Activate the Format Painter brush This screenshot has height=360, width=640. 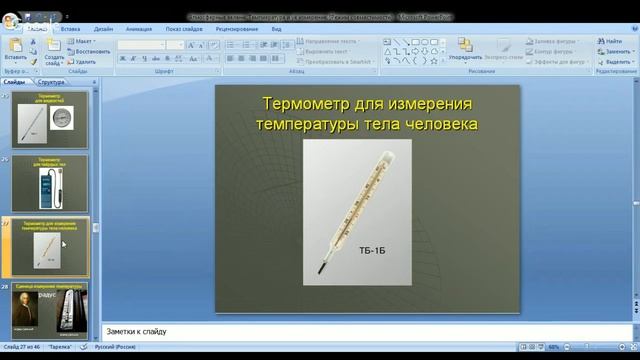(33, 62)
